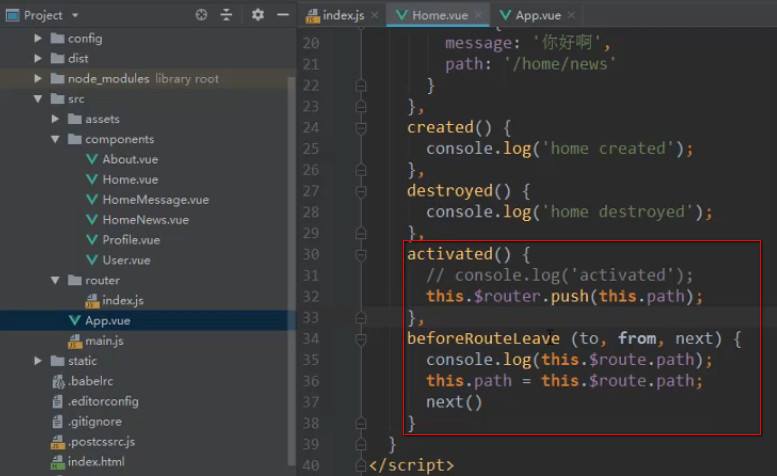Collapse the src folder

tap(38, 99)
